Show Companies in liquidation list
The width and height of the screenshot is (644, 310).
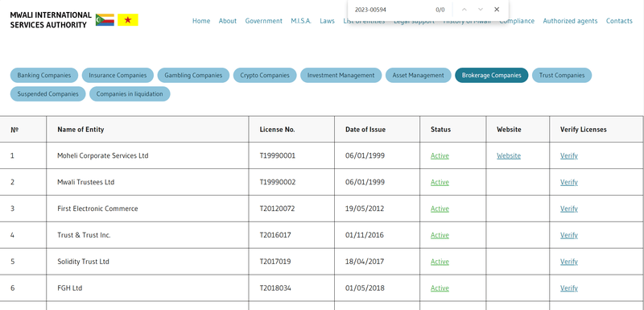[130, 93]
